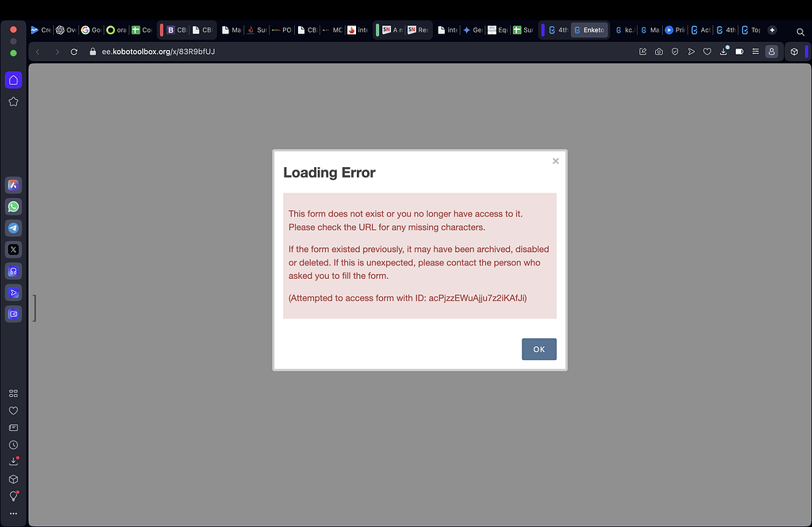Switch to the Enketo browser tab
812x527 pixels.
(589, 29)
